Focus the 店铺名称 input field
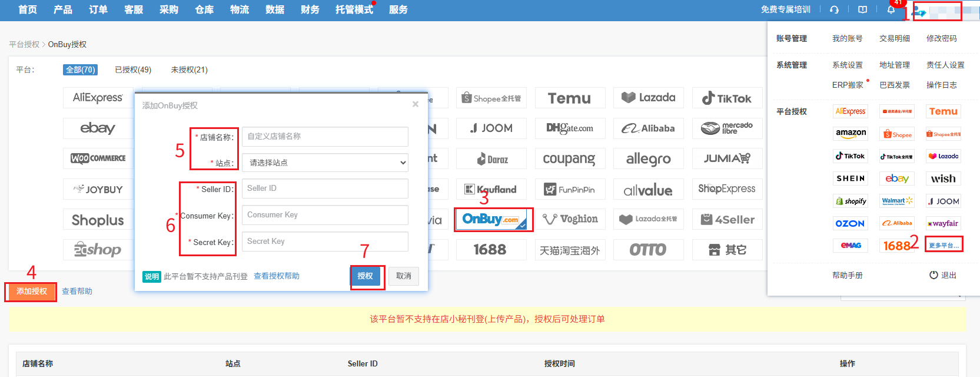The image size is (980, 377). tap(325, 136)
